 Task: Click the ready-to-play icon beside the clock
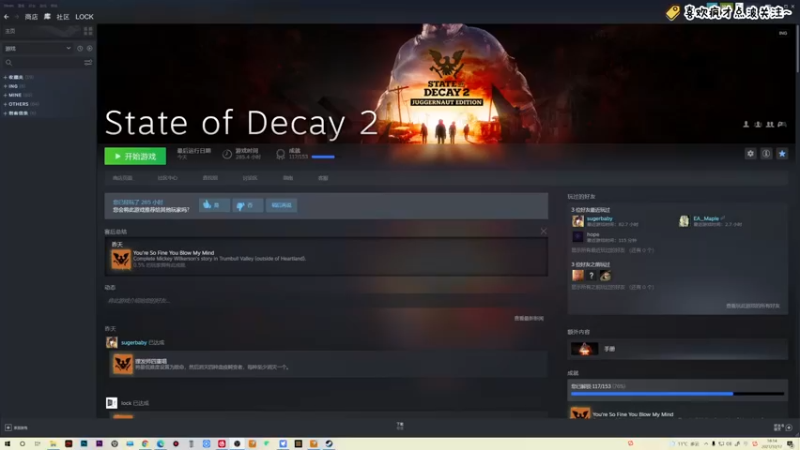(89, 48)
